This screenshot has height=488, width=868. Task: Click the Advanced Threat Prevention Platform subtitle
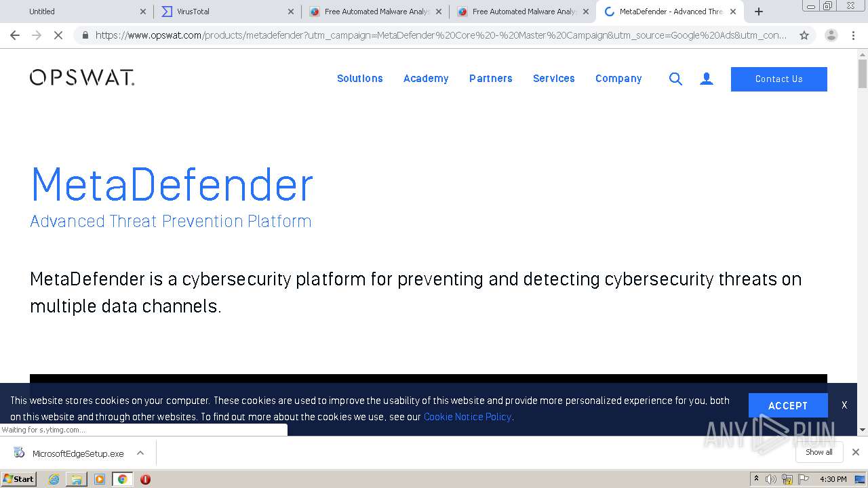[171, 222]
